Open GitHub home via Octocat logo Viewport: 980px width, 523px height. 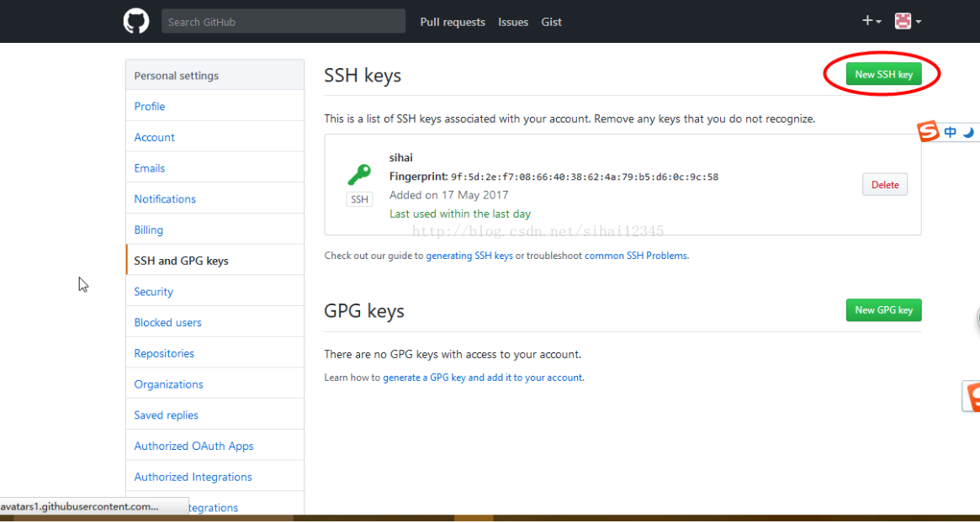pos(135,21)
